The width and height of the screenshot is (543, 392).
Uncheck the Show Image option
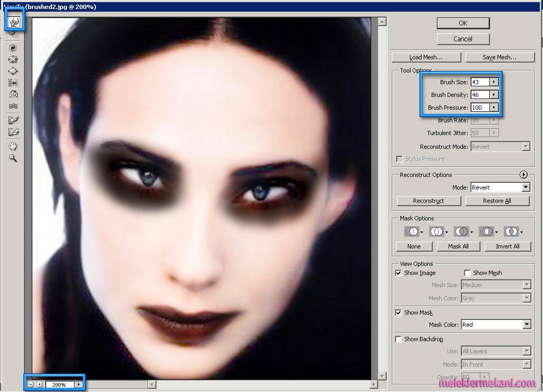coord(398,272)
